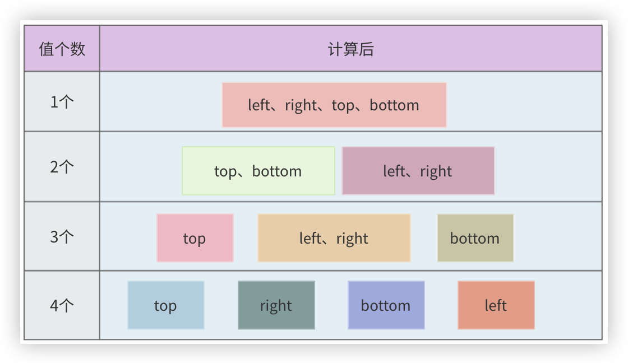Click the olive bottom box in the 3个 row
Viewport: 628px width, 364px height.
tap(475, 238)
